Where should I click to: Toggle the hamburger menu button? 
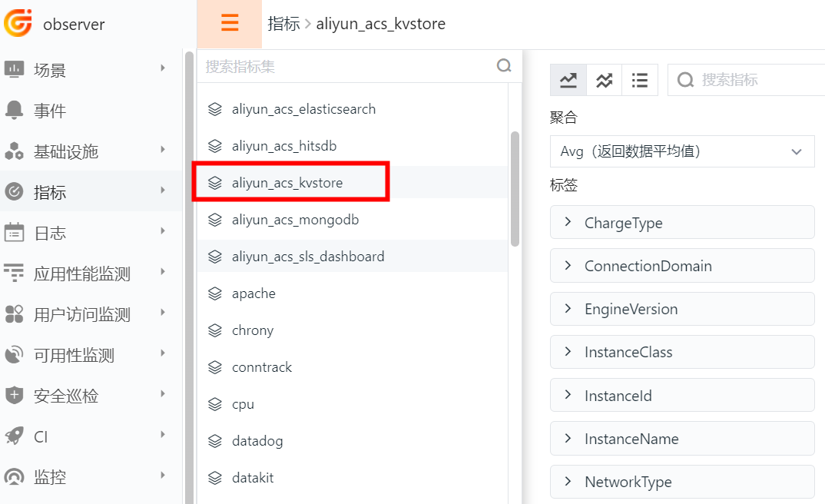tap(230, 23)
